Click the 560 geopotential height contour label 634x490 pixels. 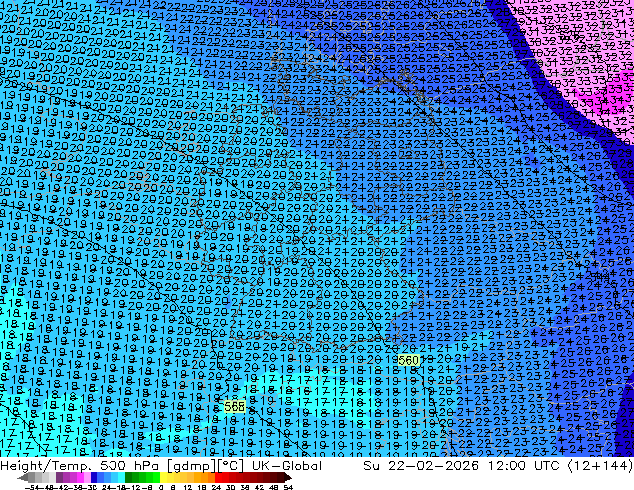click(x=409, y=360)
